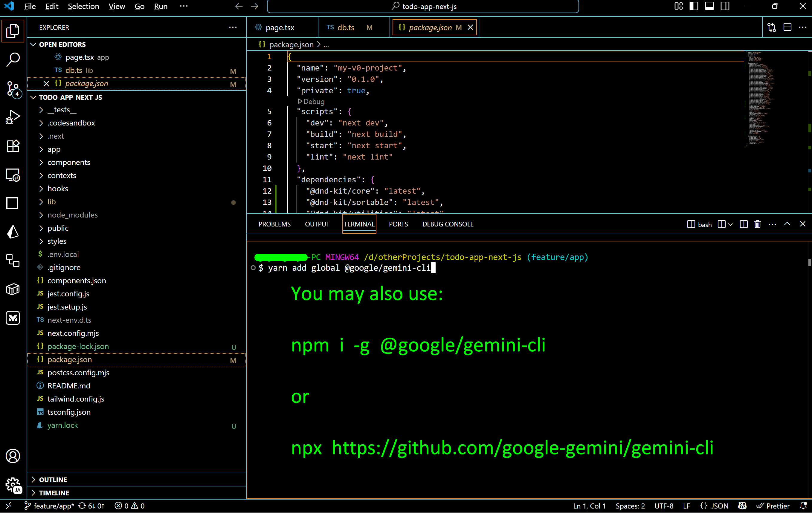The width and height of the screenshot is (812, 513).
Task: Open the Selection menu
Action: click(x=83, y=6)
